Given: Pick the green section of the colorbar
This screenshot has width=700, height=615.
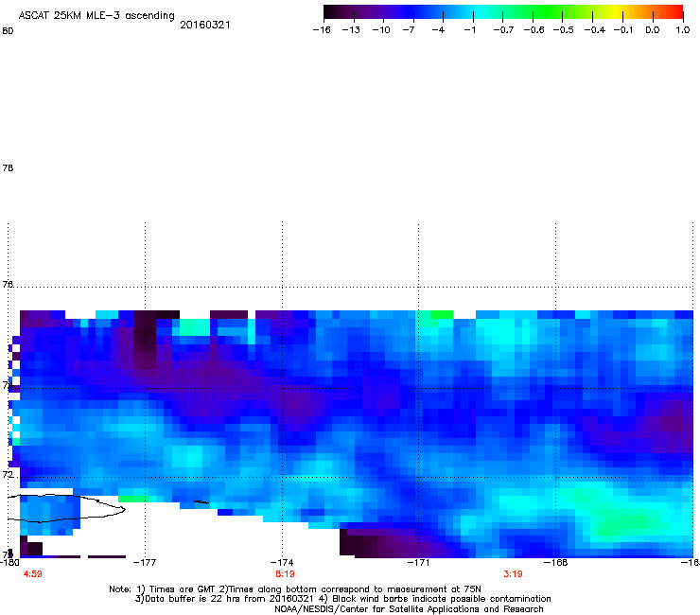Looking at the screenshot, I should click(x=547, y=11).
